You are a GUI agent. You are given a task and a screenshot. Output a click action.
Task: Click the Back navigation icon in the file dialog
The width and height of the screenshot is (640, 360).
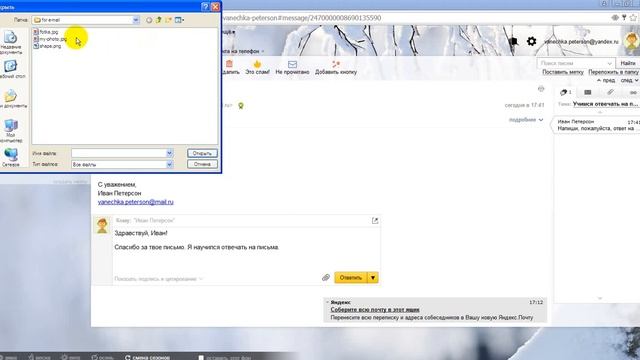click(149, 20)
